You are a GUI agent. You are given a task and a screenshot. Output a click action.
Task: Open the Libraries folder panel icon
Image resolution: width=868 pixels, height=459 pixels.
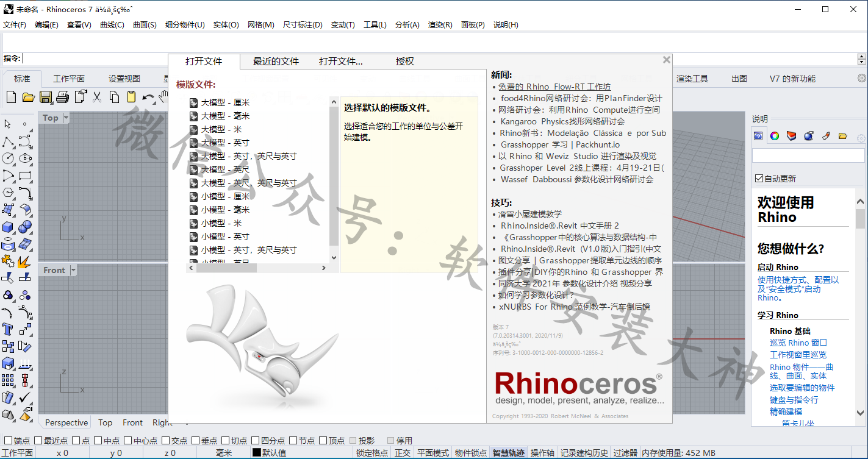tap(843, 136)
